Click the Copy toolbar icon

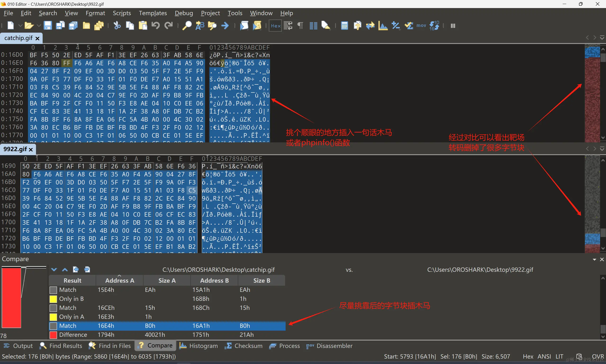(x=130, y=26)
